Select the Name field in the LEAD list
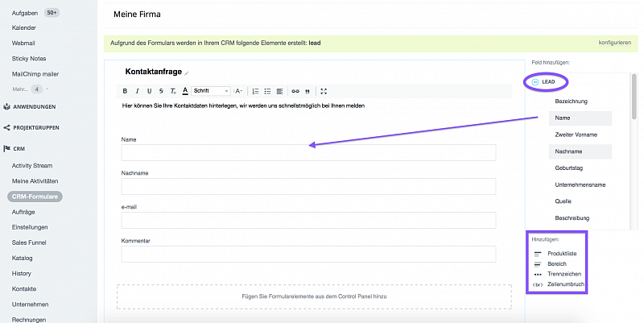 (x=580, y=118)
